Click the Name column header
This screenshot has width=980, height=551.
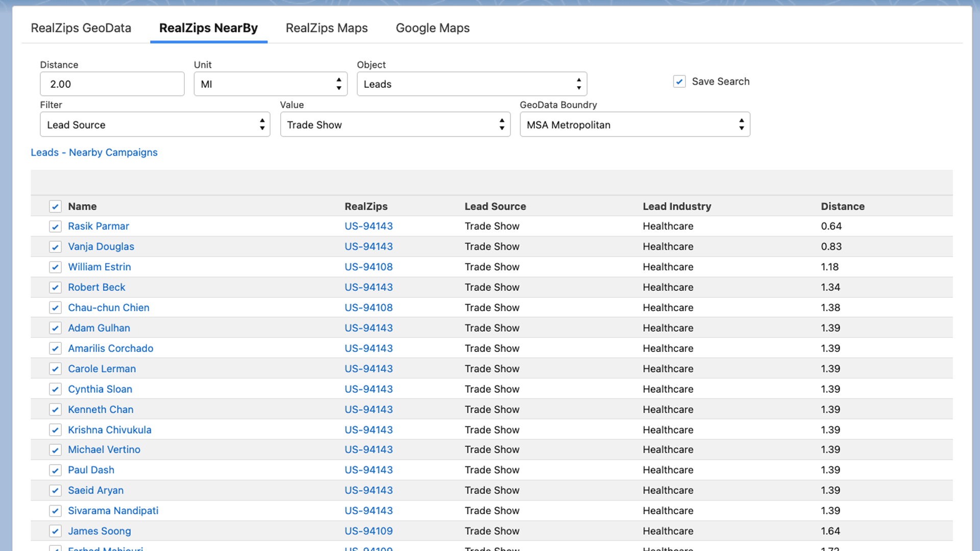coord(82,207)
